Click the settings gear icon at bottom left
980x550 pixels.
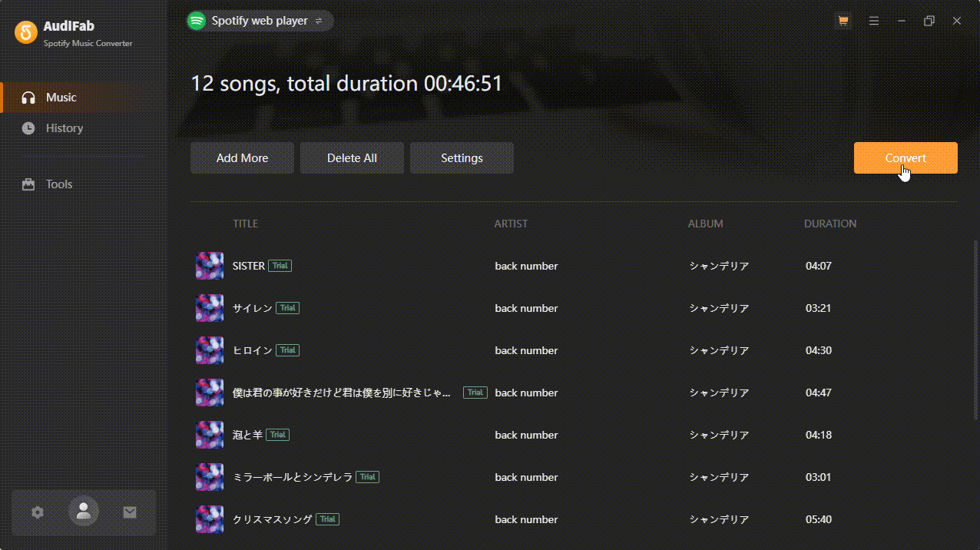(37, 511)
